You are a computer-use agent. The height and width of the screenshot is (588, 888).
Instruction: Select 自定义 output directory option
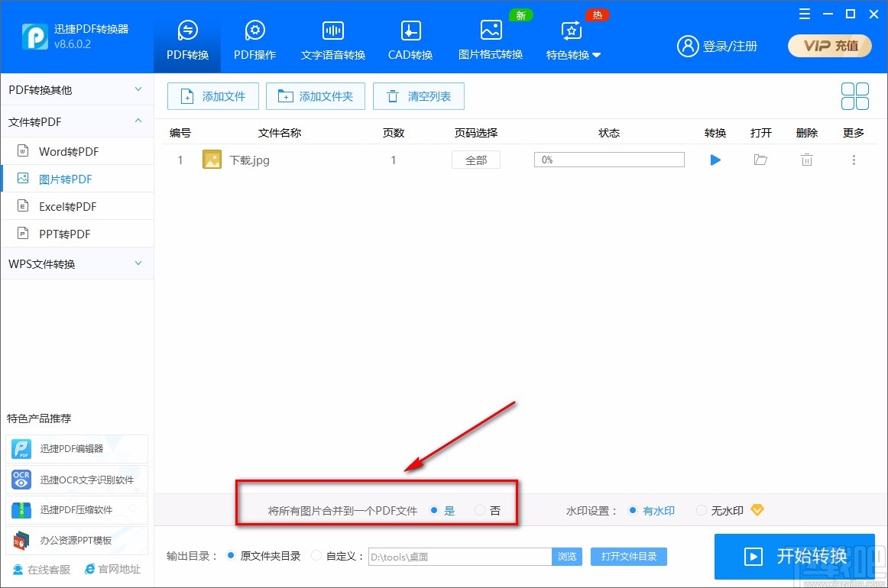point(316,556)
